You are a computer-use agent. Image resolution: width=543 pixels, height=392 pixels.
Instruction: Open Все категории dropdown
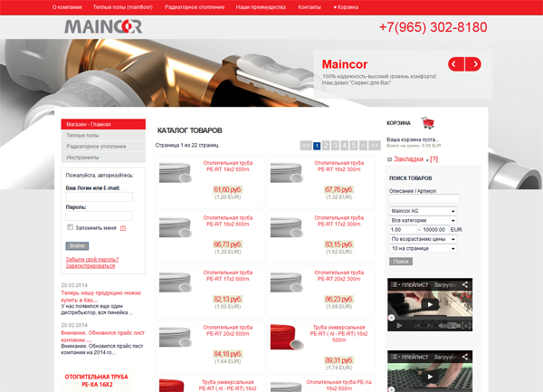coord(423,220)
